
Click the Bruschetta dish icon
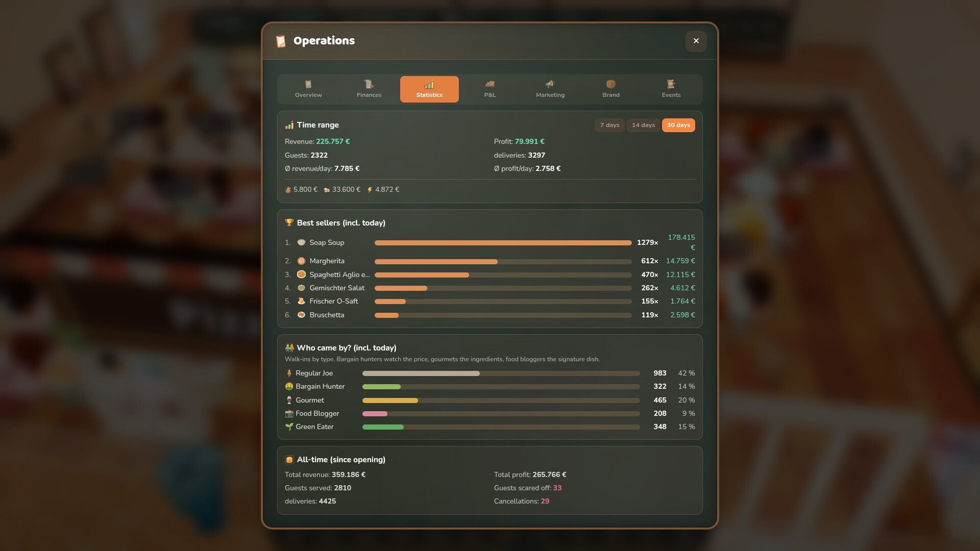[301, 315]
